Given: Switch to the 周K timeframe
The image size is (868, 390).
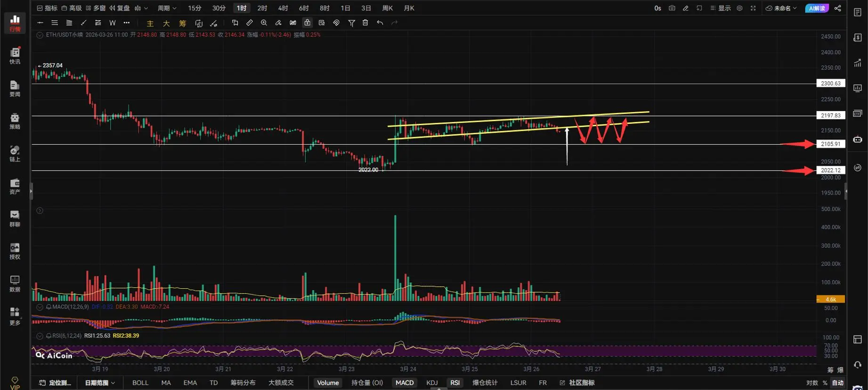Looking at the screenshot, I should [x=388, y=8].
